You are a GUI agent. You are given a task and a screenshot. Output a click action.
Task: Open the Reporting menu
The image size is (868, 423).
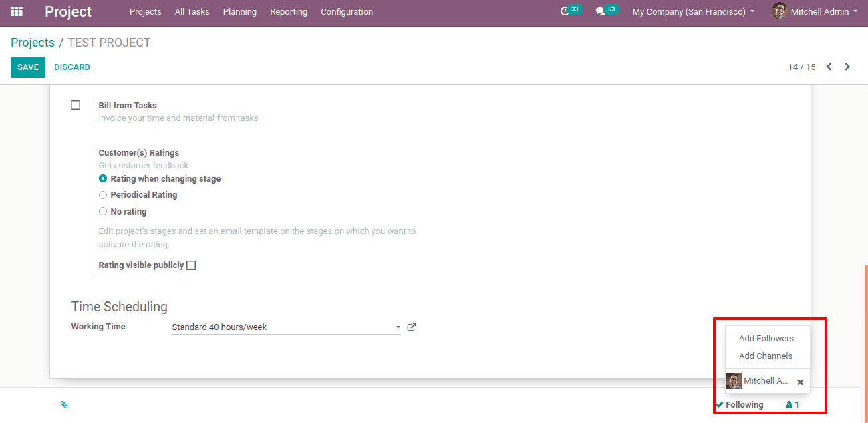coord(289,11)
